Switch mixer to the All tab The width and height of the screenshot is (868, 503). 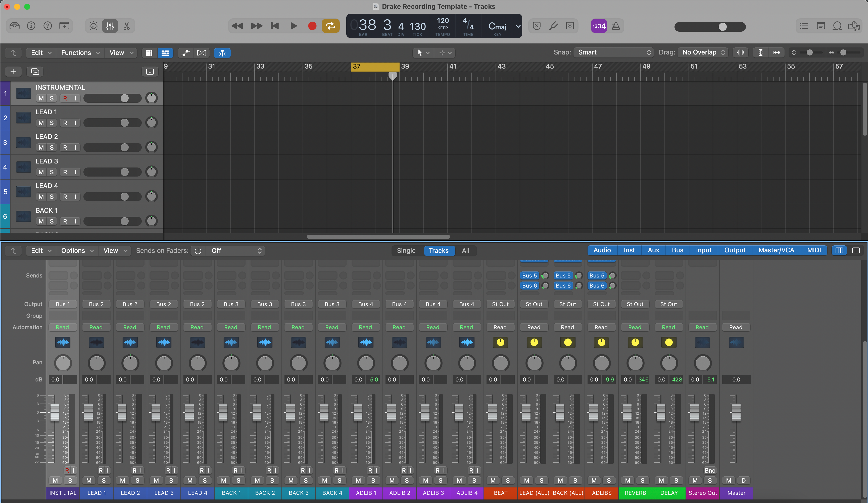[x=465, y=251]
